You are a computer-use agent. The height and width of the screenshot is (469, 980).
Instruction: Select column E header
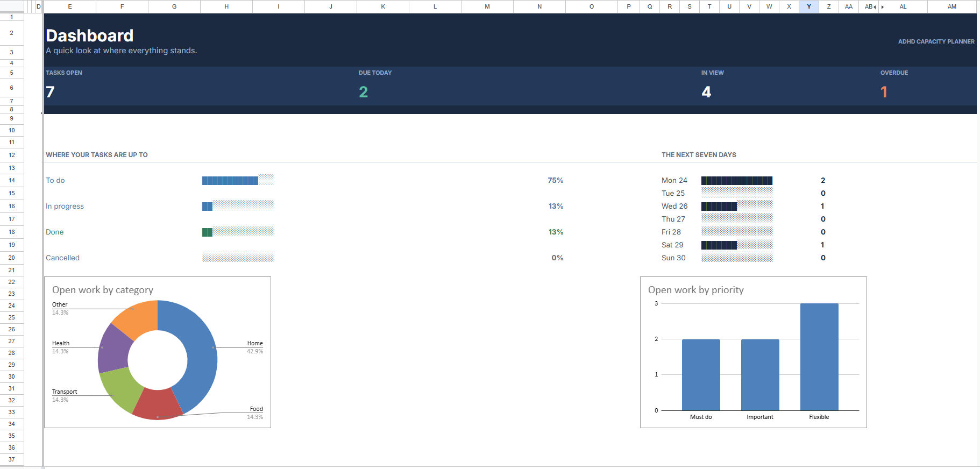(70, 6)
